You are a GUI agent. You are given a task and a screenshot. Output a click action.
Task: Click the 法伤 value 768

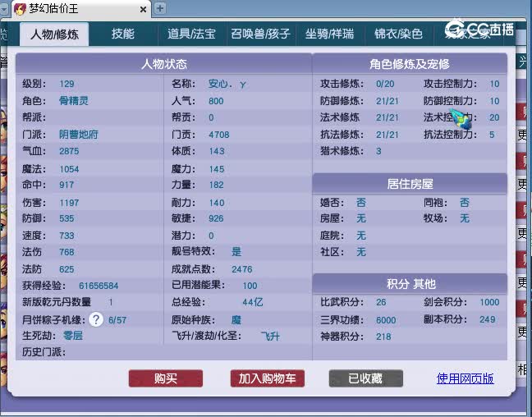coord(66,252)
